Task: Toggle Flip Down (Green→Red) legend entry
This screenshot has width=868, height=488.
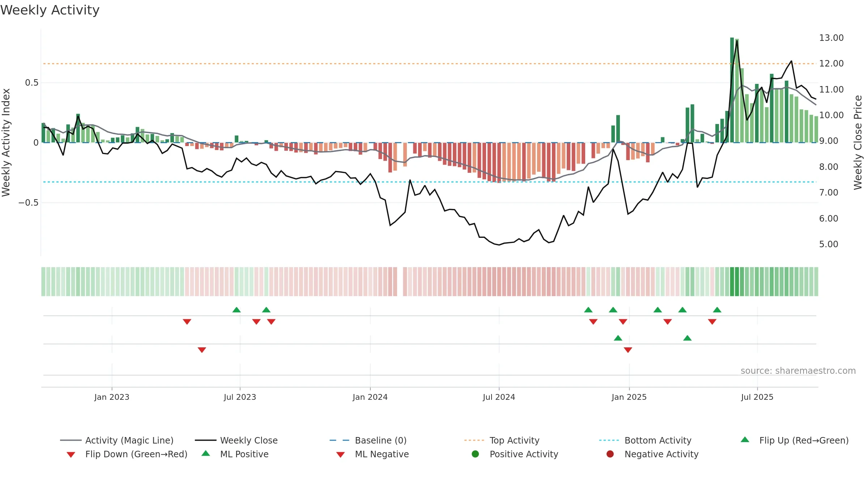Action: [127, 454]
